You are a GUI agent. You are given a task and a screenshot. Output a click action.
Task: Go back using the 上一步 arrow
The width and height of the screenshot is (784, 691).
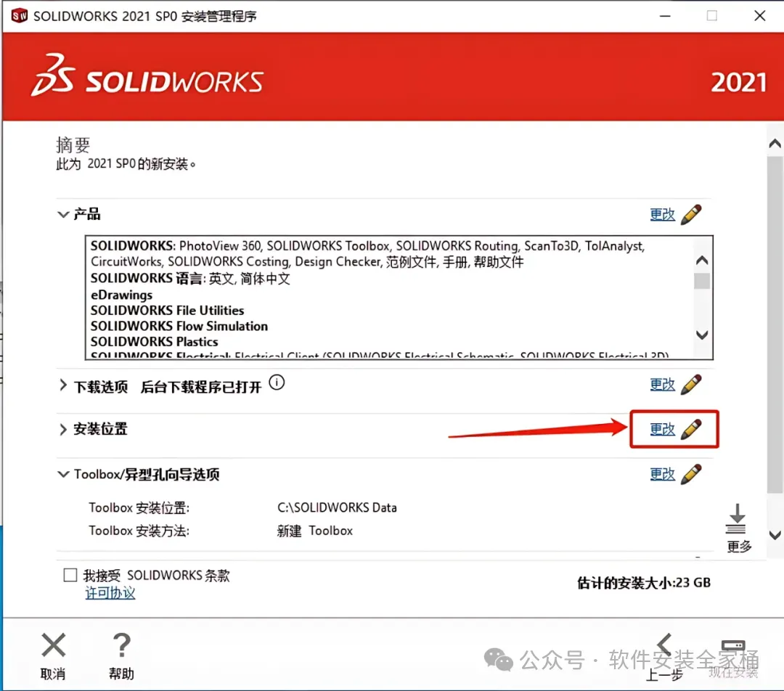click(x=664, y=647)
